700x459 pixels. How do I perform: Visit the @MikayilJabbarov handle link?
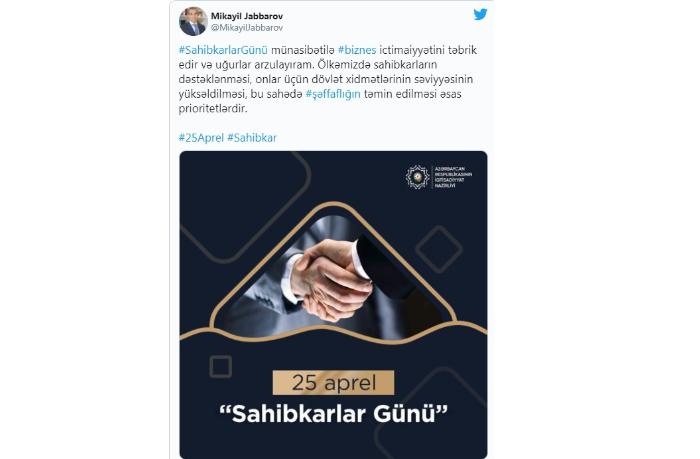(247, 28)
